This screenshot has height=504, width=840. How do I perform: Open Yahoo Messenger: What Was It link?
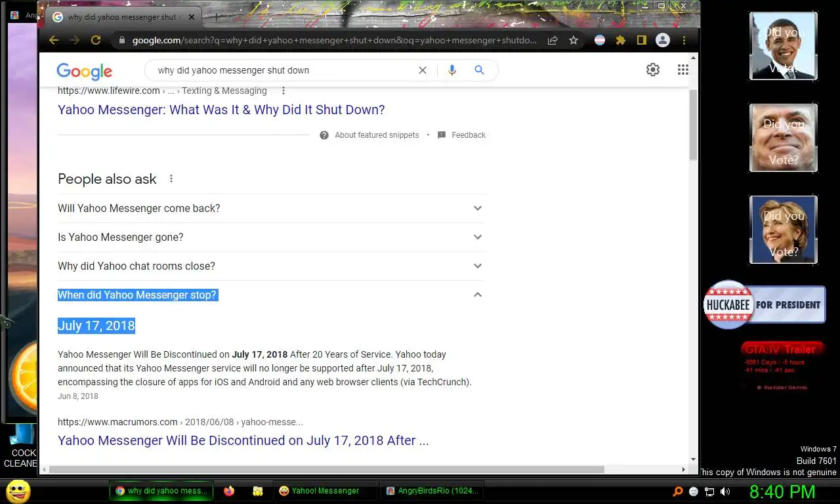[x=221, y=110]
